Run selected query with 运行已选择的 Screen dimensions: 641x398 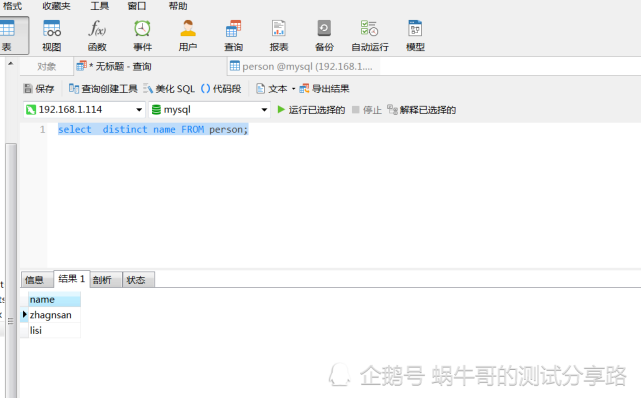tap(311, 110)
